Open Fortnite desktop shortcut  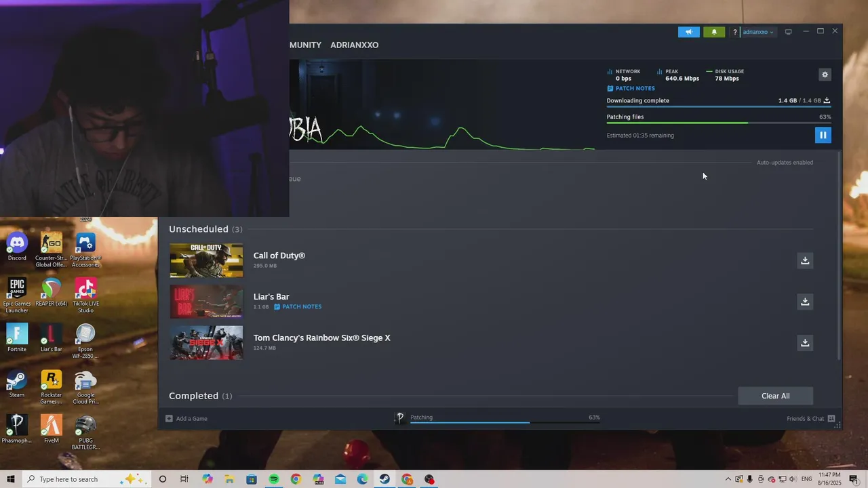pos(17,338)
